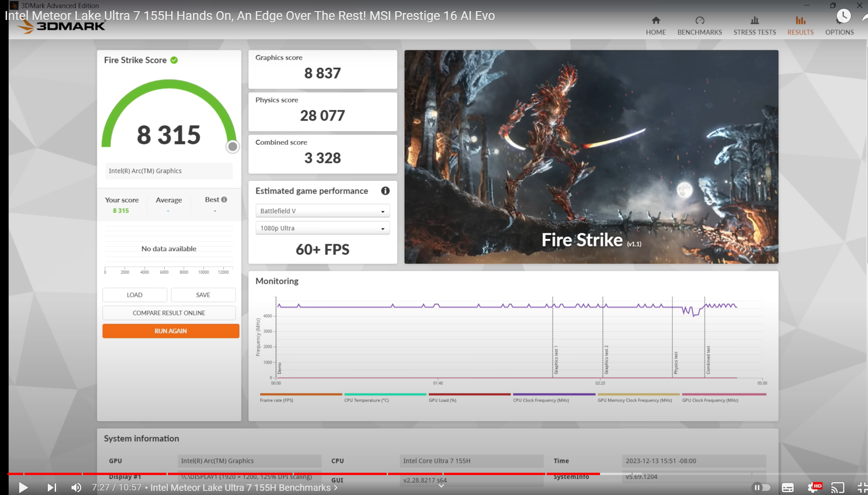Open the Estimated game performance info icon

[x=385, y=191]
